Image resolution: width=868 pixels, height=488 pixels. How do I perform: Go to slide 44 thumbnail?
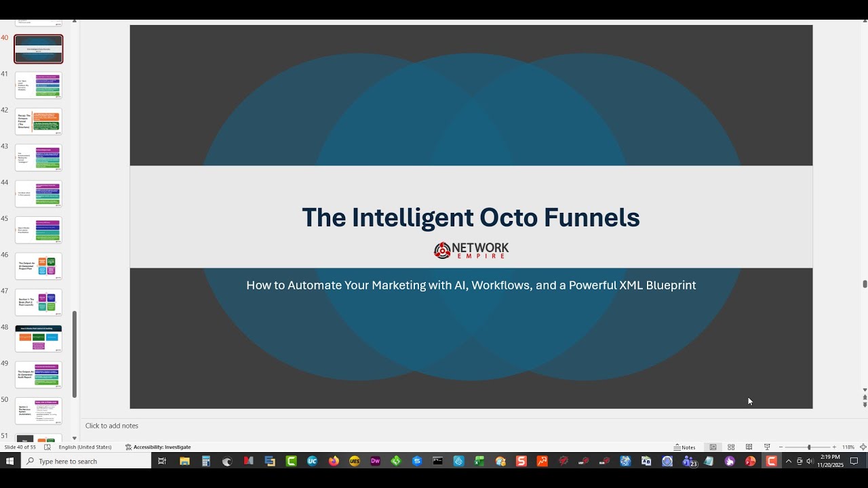[x=39, y=194]
